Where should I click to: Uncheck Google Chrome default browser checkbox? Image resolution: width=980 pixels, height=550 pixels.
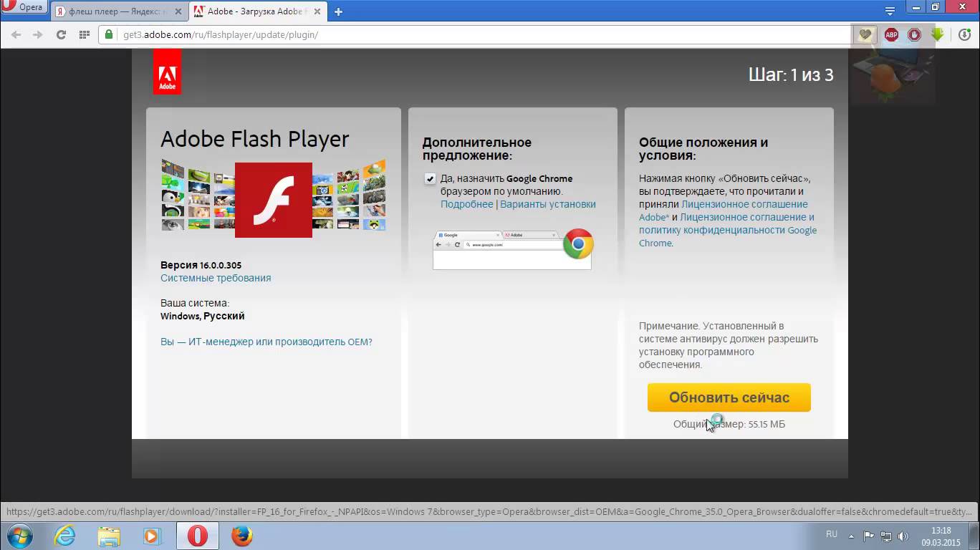pos(430,179)
